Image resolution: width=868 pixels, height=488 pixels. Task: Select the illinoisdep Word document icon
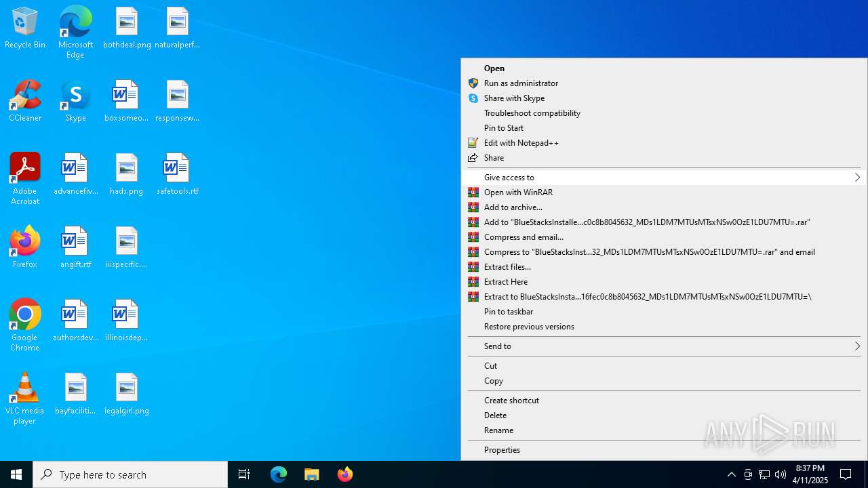click(x=127, y=321)
